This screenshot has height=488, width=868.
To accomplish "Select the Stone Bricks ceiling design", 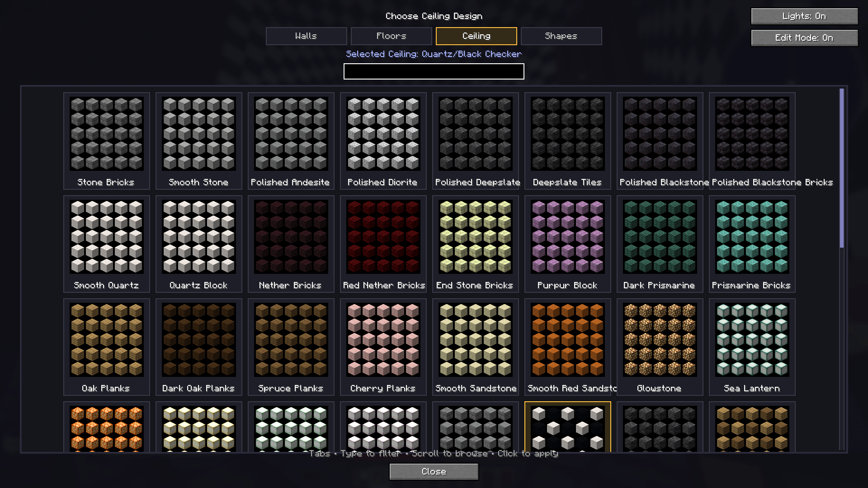I will (107, 141).
